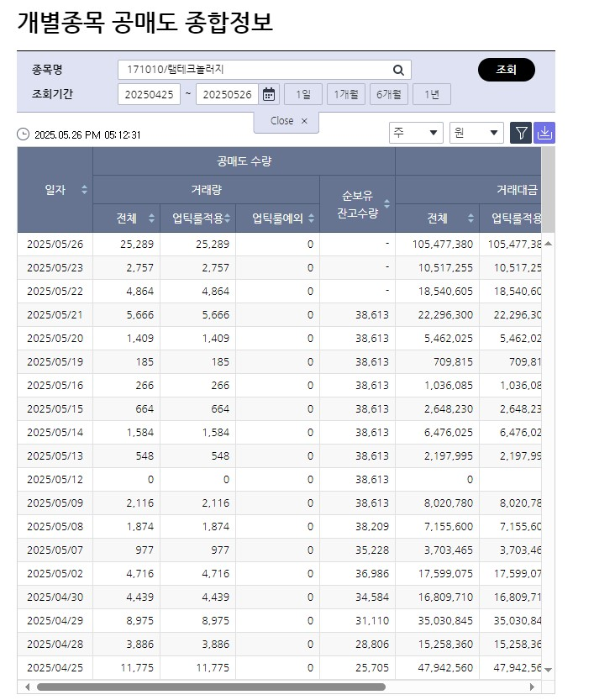Sort by 일자 column arrows
This screenshot has height=700, width=594.
[x=84, y=190]
